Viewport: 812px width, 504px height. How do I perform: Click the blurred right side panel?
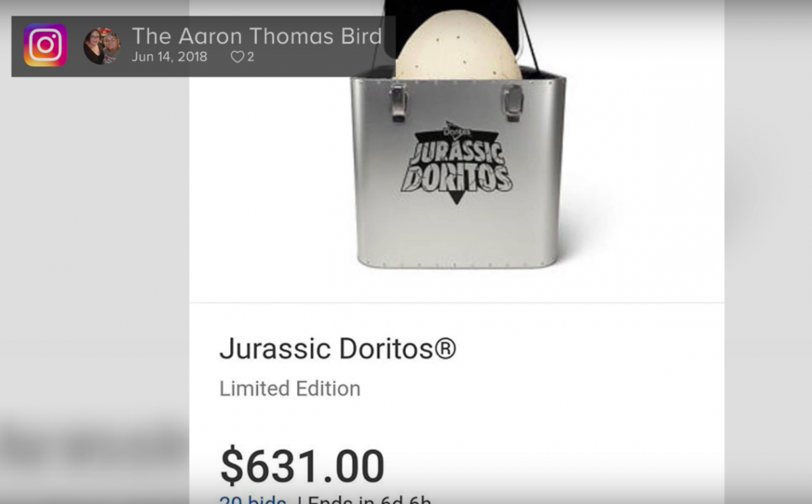tap(768, 252)
